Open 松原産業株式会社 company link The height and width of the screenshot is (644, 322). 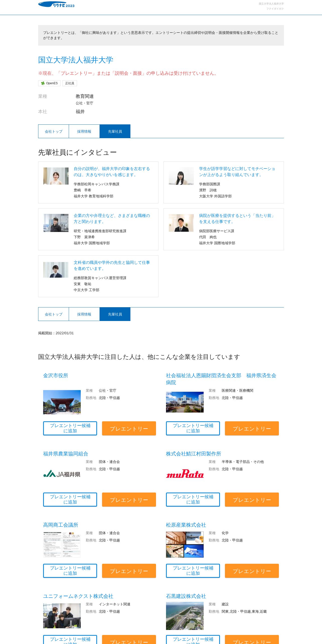(186, 525)
